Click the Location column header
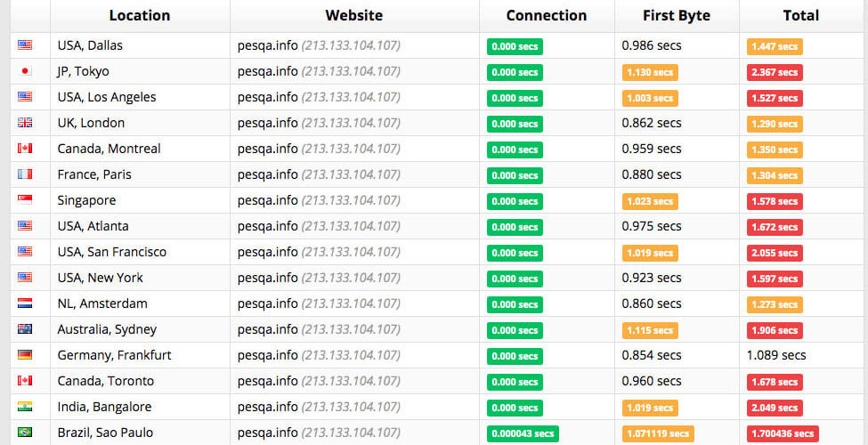Viewport: 868px width, 445px height. (x=140, y=15)
